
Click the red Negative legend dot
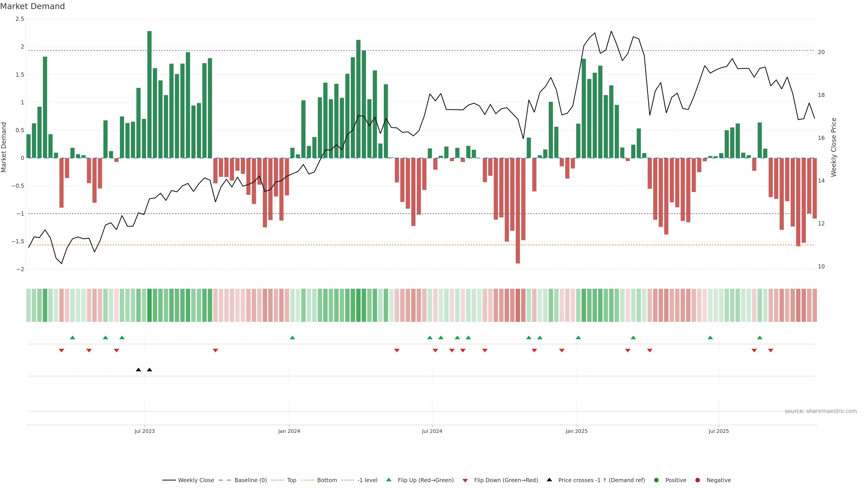coord(698,480)
